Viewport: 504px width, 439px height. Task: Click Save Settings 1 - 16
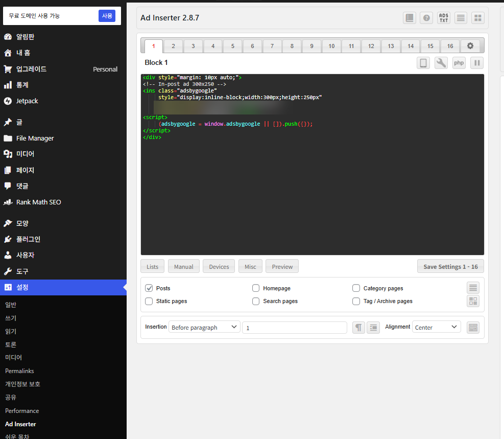(x=450, y=267)
